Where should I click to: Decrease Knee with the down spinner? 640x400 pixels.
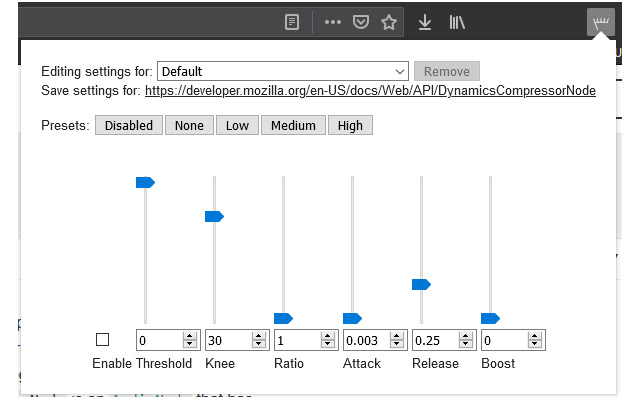click(x=259, y=344)
